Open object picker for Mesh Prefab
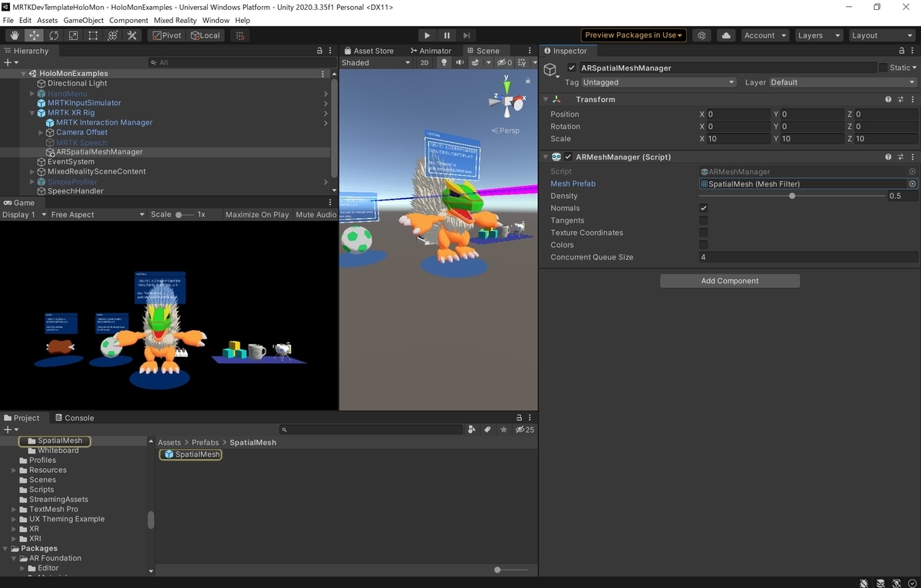 913,184
